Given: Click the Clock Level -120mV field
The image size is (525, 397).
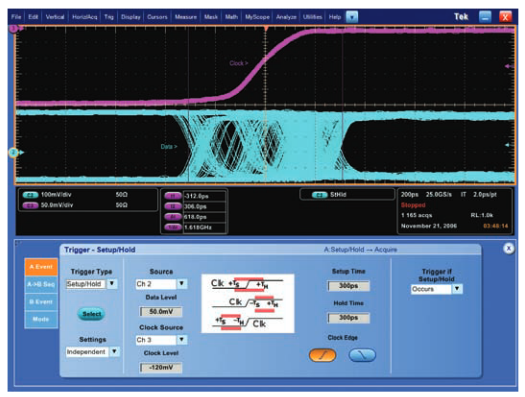Looking at the screenshot, I should [x=161, y=368].
